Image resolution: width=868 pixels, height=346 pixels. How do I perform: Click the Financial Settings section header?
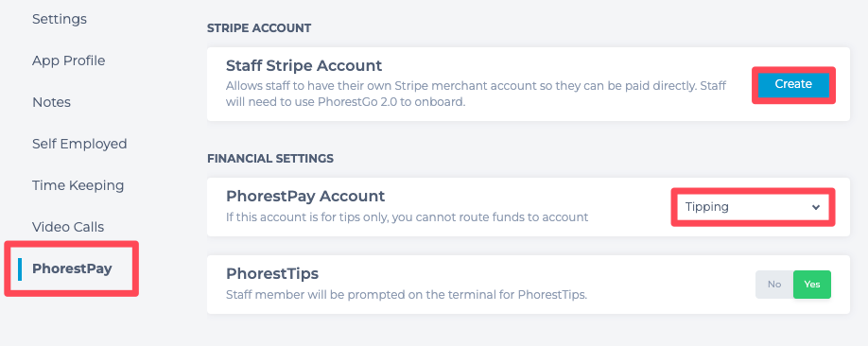pos(270,158)
